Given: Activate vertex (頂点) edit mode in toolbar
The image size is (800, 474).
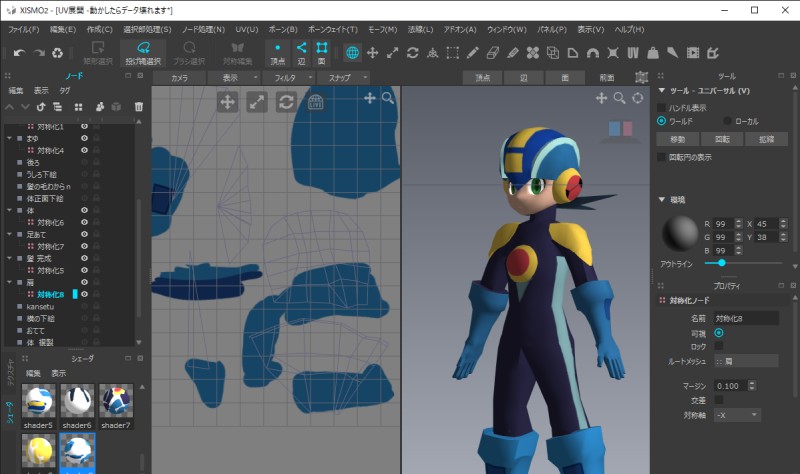Looking at the screenshot, I should pyautogui.click(x=277, y=52).
